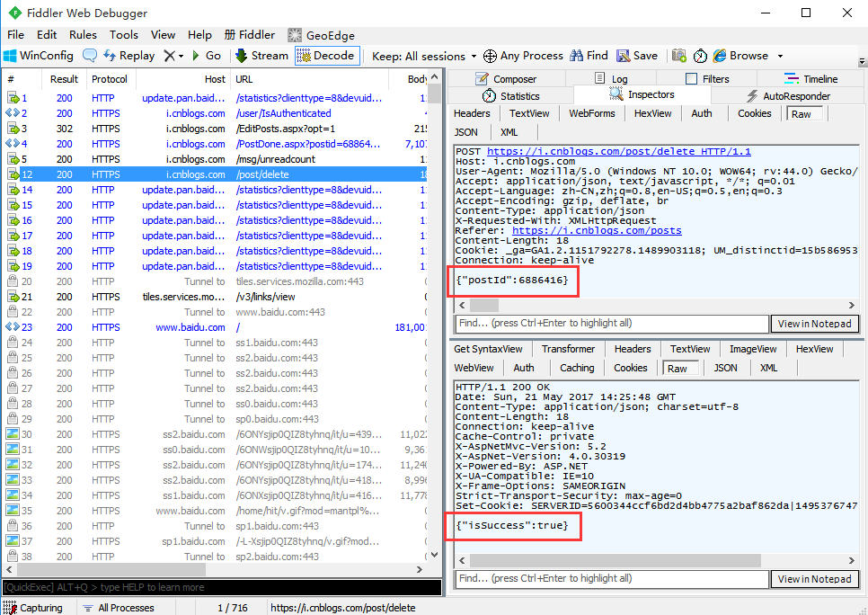
Task: Open the Browse dropdown arrow
Action: pos(780,56)
